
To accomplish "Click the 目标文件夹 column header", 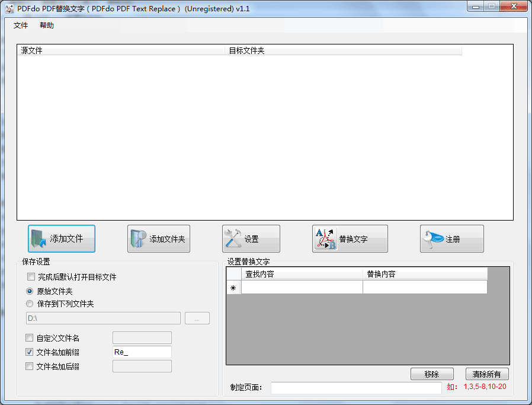I will (343, 50).
